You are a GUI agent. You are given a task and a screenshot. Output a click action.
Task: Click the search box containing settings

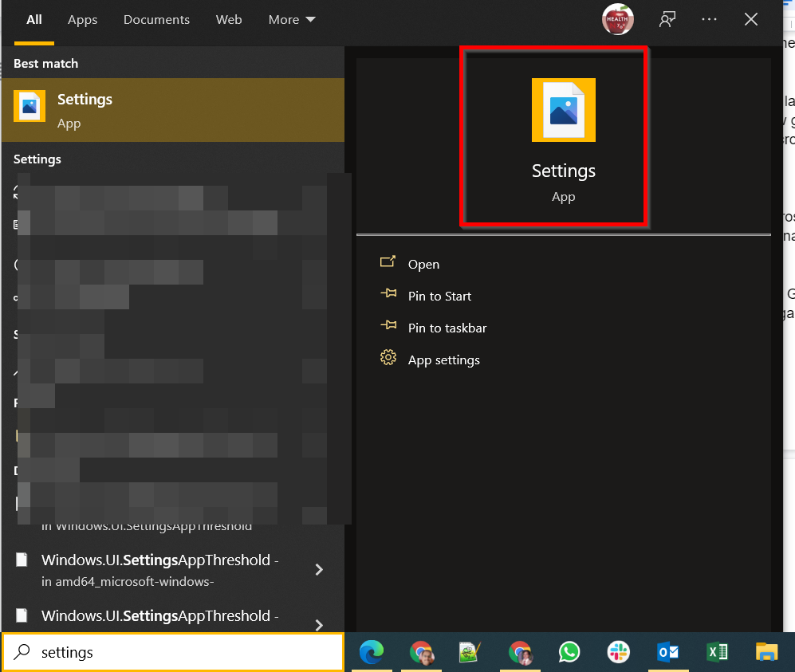173,652
